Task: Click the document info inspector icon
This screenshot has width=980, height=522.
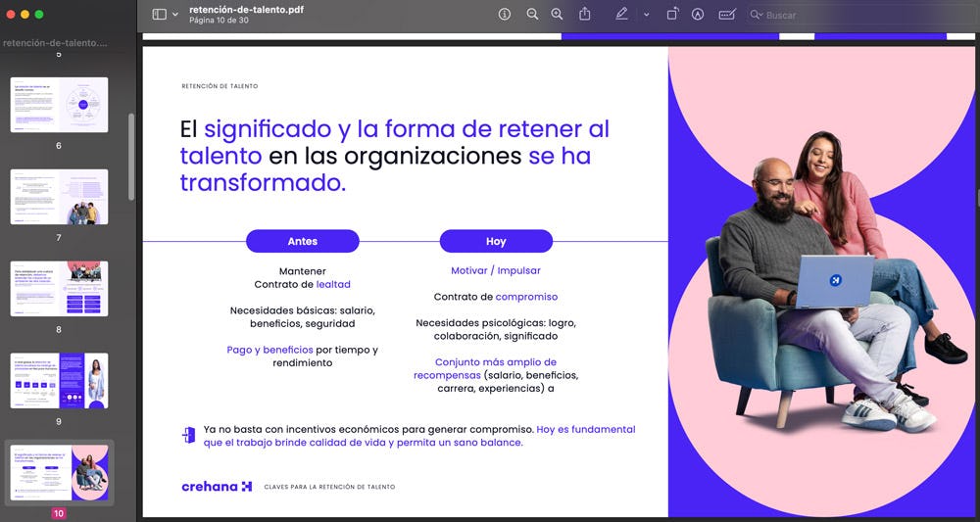Action: point(505,15)
